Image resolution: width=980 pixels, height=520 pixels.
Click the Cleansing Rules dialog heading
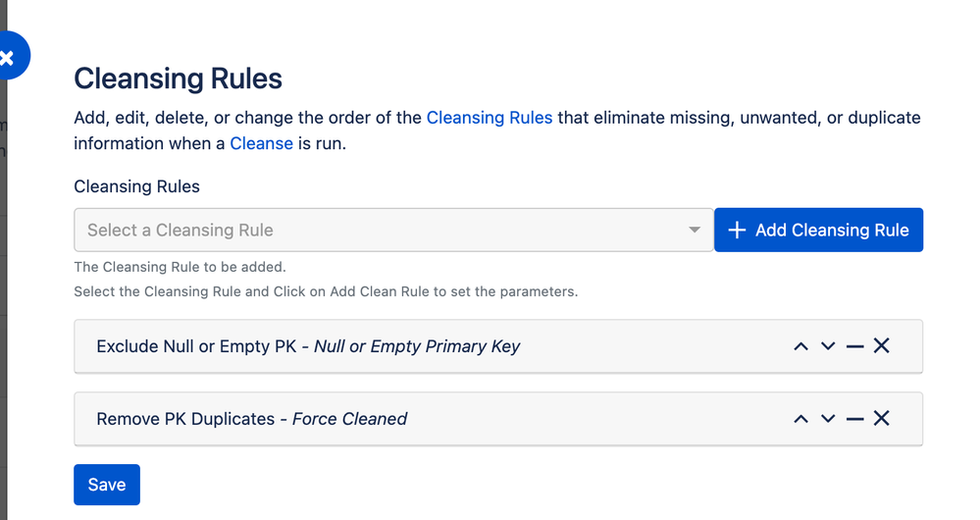[178, 78]
